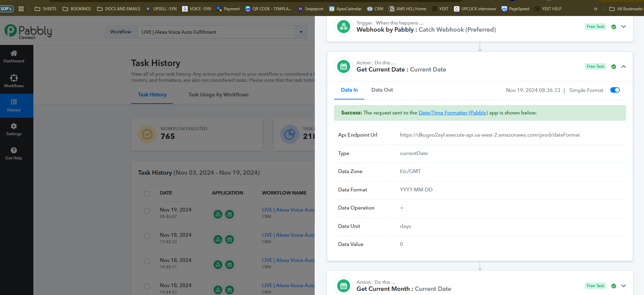This screenshot has height=295, width=644.
Task: Open the Payment bookmark
Action: (x=228, y=9)
